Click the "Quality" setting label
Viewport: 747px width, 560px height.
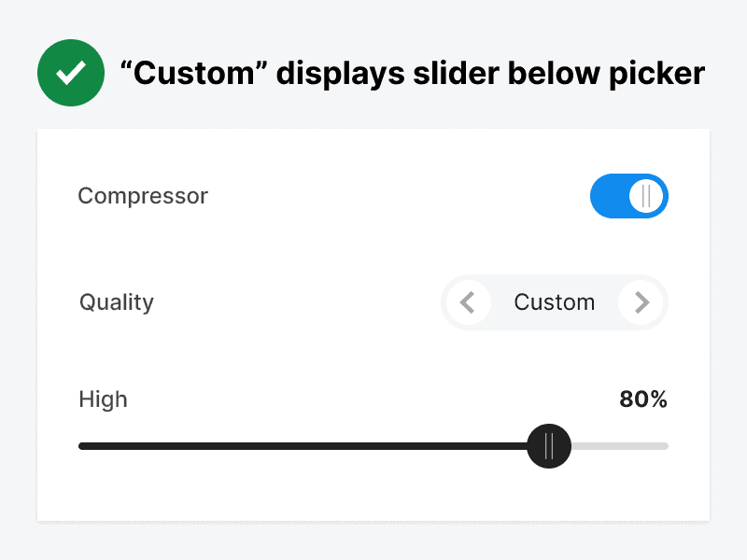tap(117, 302)
